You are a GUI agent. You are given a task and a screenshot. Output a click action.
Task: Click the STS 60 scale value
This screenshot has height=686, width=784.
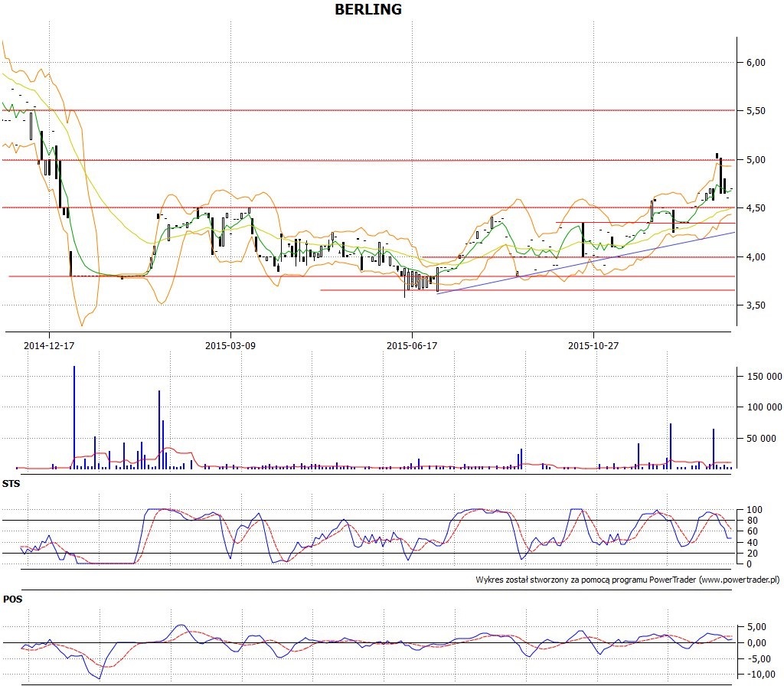coord(753,531)
